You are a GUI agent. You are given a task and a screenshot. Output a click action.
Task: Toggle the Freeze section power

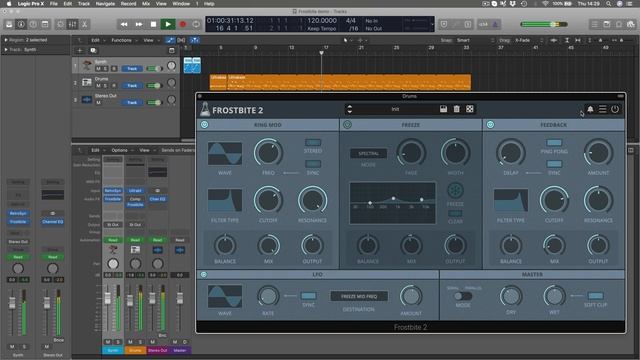click(347, 124)
